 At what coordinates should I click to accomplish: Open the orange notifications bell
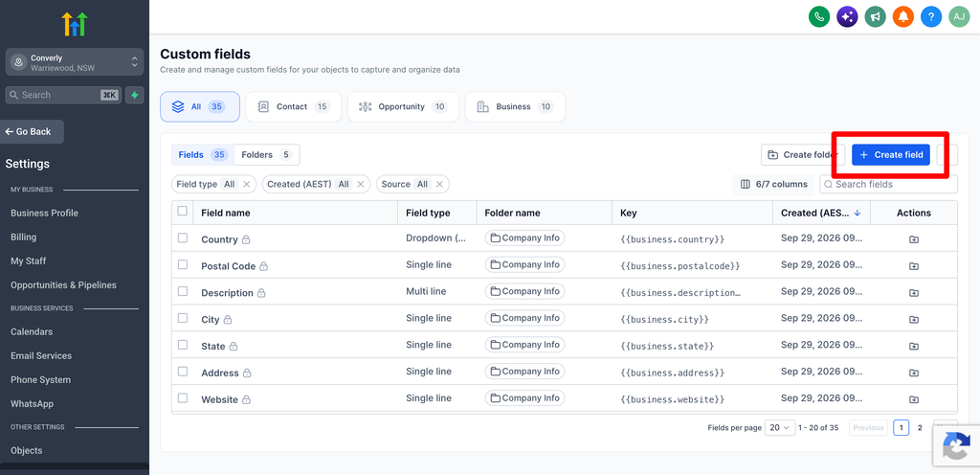pos(903,17)
